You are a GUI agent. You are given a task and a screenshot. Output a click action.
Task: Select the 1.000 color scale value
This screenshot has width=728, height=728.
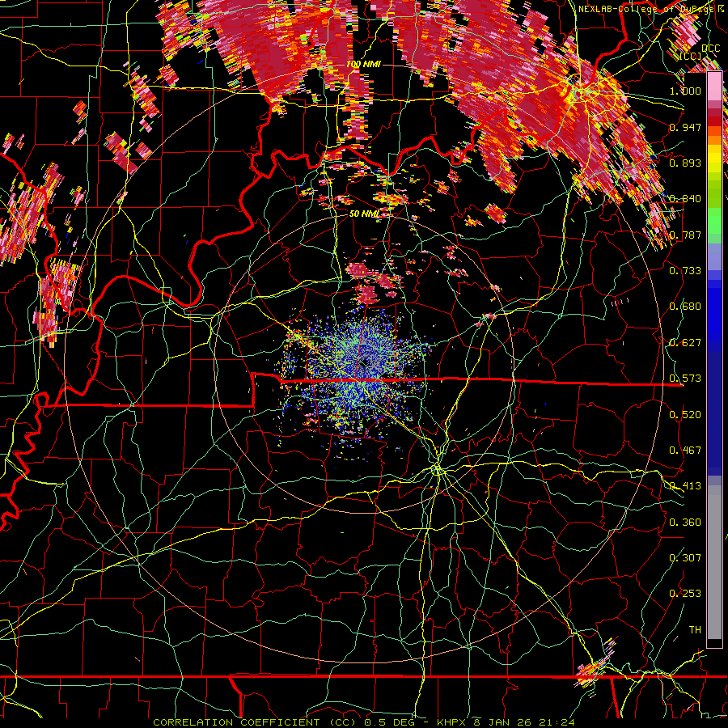point(685,91)
